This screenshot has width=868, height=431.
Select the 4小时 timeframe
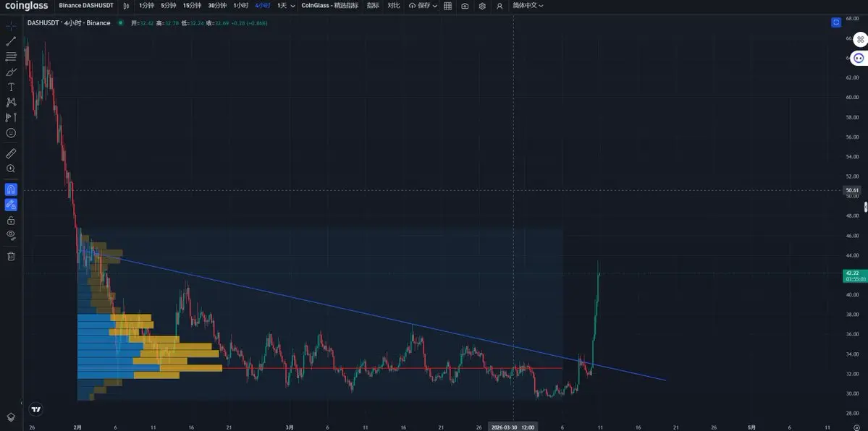pyautogui.click(x=263, y=6)
